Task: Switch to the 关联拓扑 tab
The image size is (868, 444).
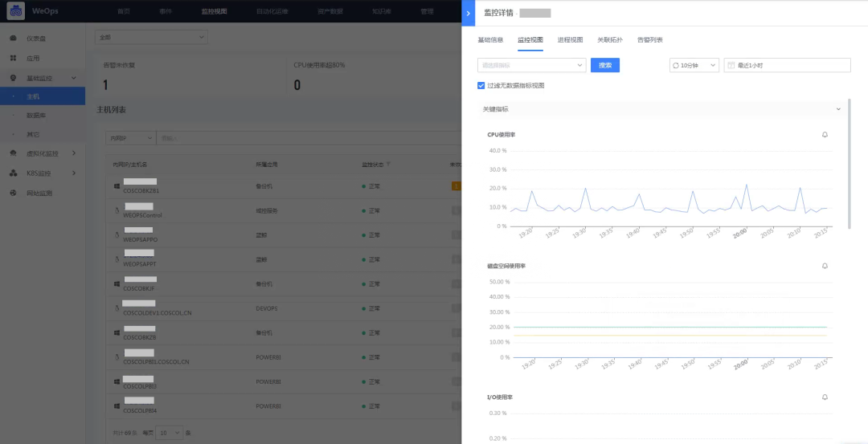Action: (x=610, y=40)
